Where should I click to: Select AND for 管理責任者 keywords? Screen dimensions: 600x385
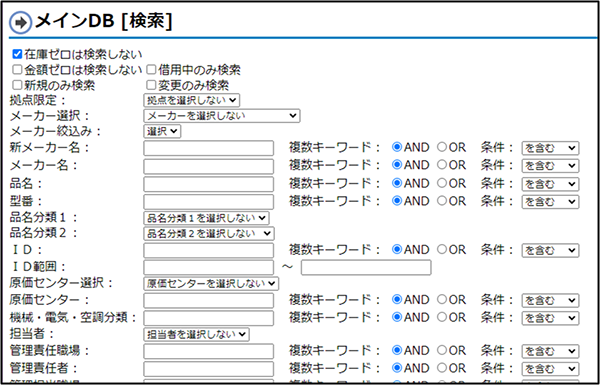[397, 368]
